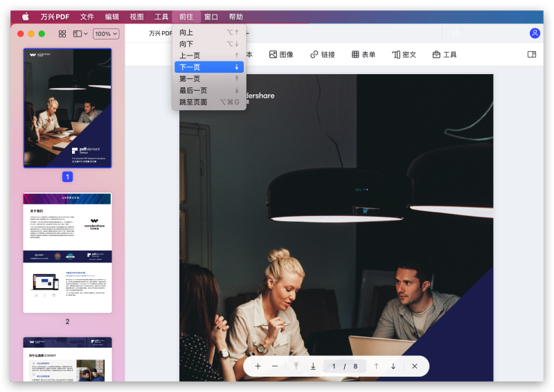Select page 2 thumbnail in sidebar
Viewport: 554px width, 392px height.
tap(67, 253)
